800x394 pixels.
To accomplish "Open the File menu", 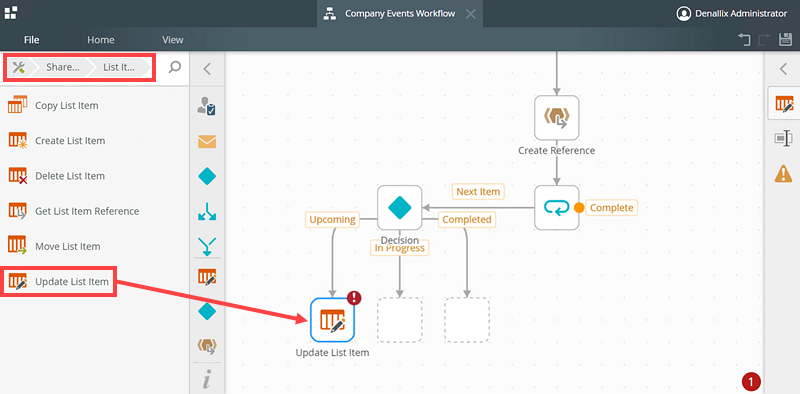I will coord(32,40).
